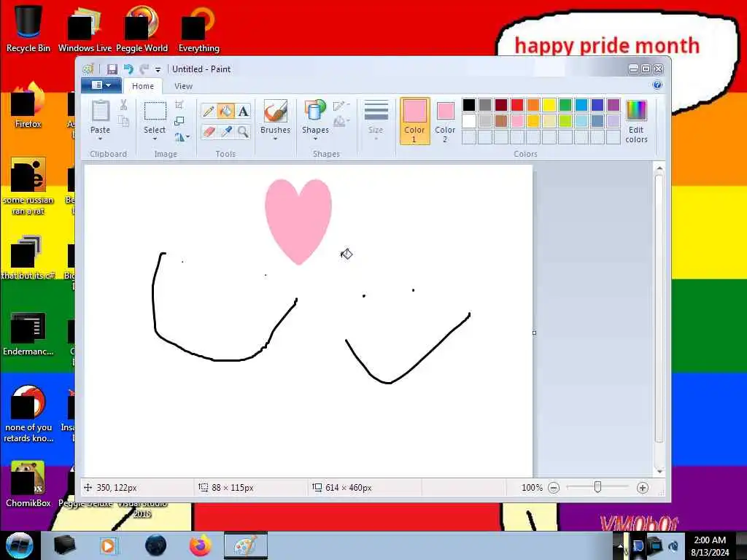
Task: Select the Color picker eyedropper tool
Action: [x=226, y=131]
